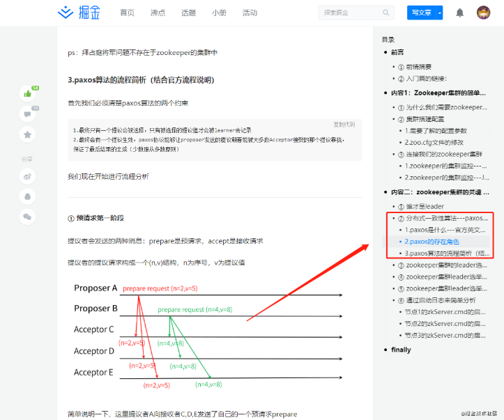Jump to 3.paxos算法的流程简析 entry in contents
This screenshot has height=420, width=504.
[x=447, y=254]
